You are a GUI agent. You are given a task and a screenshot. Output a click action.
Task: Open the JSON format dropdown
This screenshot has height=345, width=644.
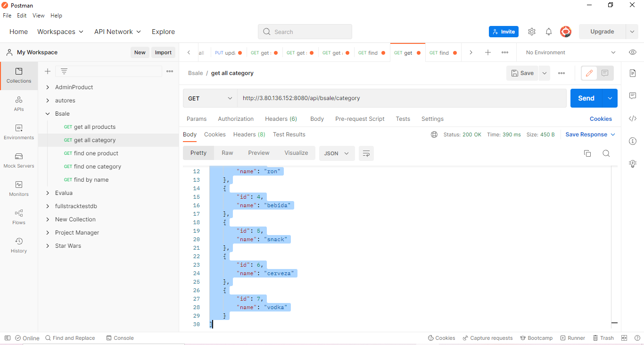point(337,153)
